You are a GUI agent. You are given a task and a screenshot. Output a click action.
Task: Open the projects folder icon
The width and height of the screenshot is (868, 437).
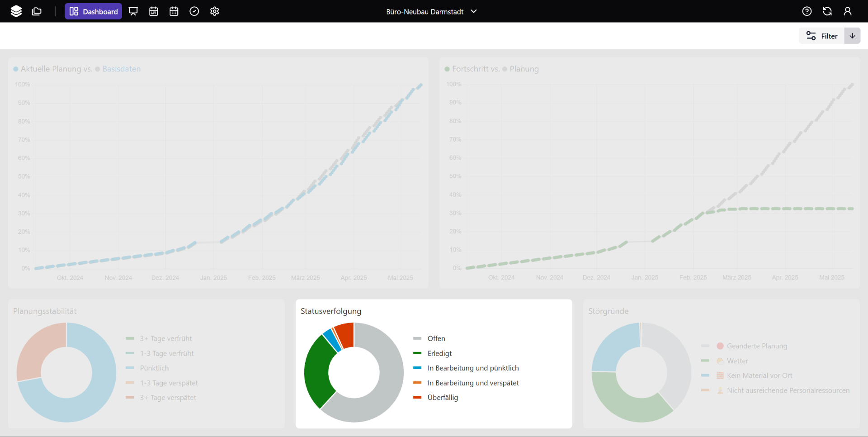[37, 11]
